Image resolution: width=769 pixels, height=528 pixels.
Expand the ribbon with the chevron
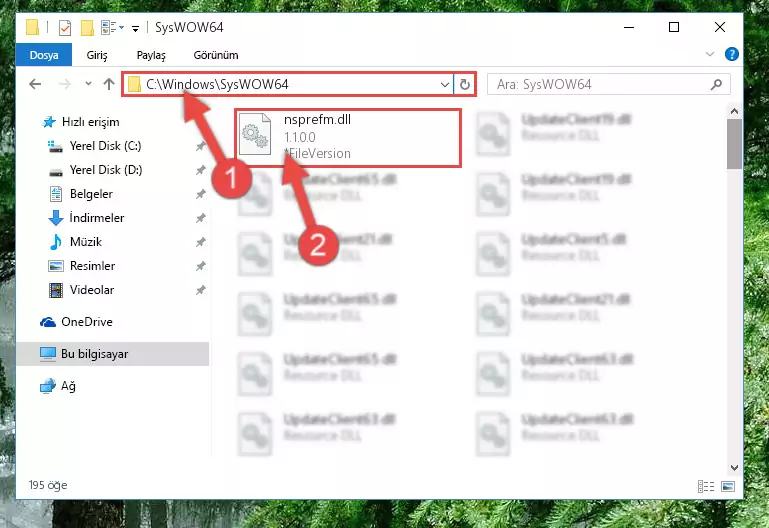[710, 54]
